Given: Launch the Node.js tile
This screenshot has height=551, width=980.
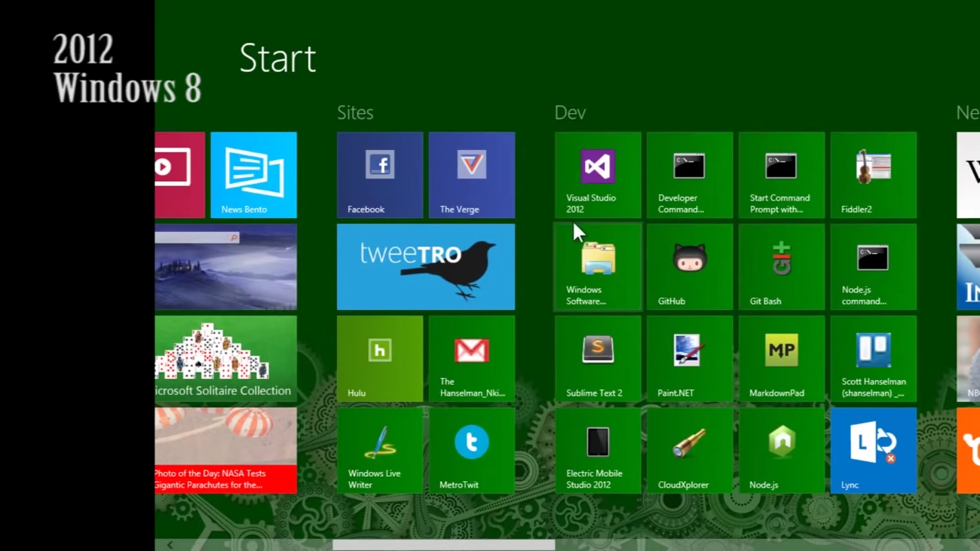Looking at the screenshot, I should coord(782,451).
